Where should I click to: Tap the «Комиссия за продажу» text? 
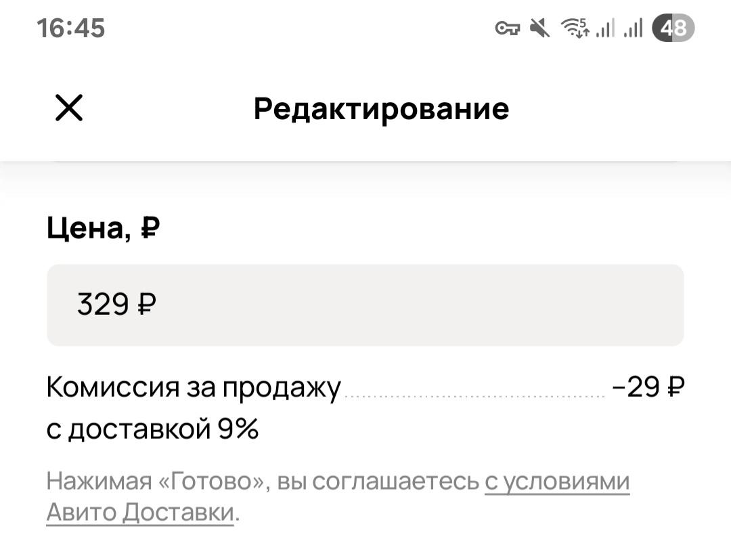194,387
